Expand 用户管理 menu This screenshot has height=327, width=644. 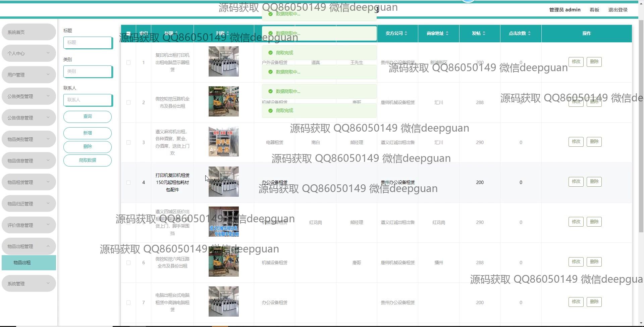(29, 75)
